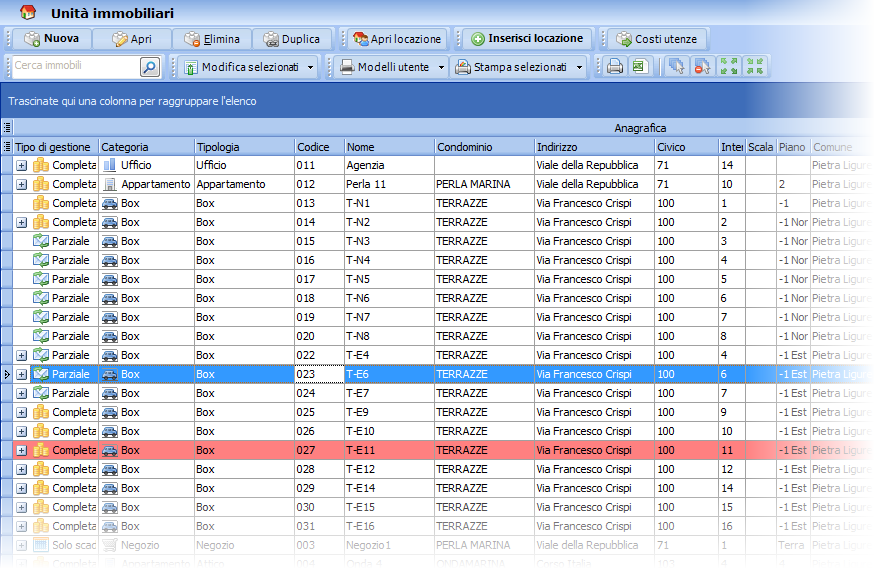Sort by the Indirizzo column header
The height and width of the screenshot is (569, 875).
(x=594, y=147)
